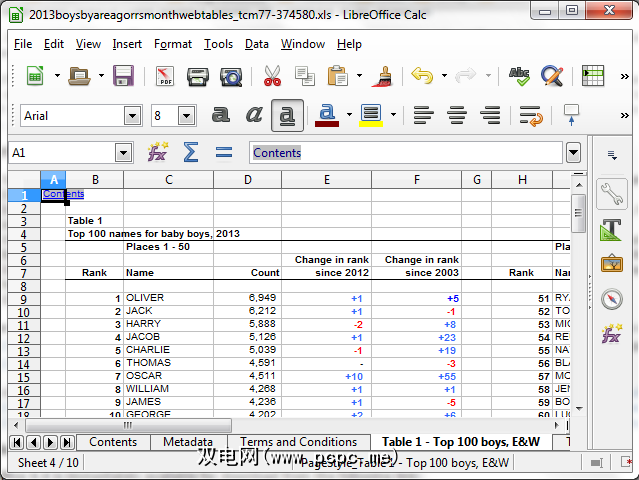The height and width of the screenshot is (480, 639).
Task: Open the sidebar Properties wrench panel
Action: tap(611, 192)
